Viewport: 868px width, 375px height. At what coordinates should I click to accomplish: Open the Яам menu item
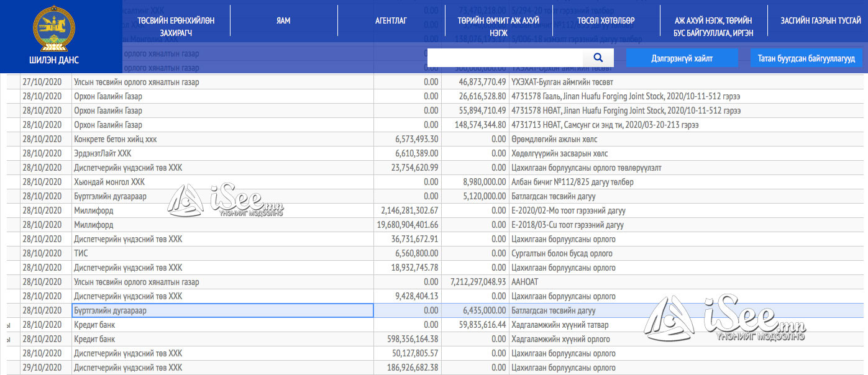(x=283, y=20)
